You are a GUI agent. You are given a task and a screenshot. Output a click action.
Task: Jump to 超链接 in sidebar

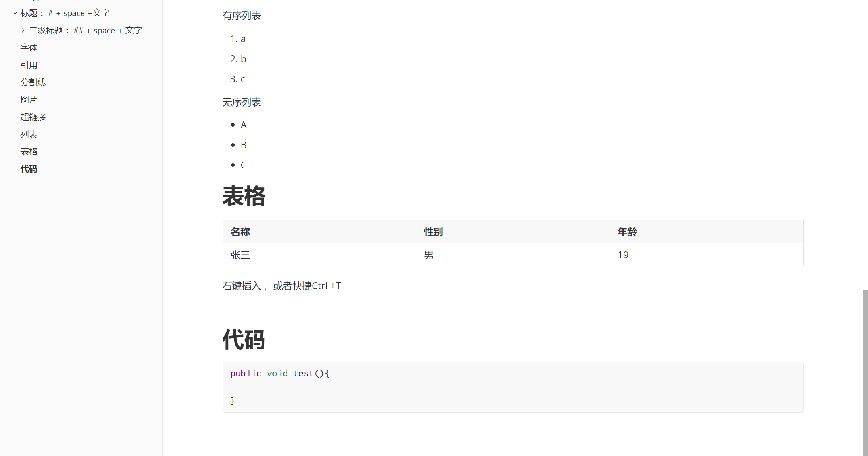(33, 117)
